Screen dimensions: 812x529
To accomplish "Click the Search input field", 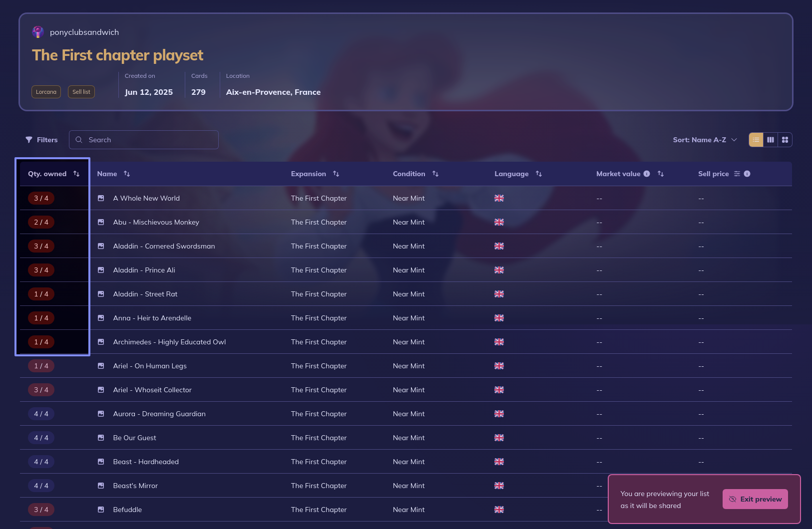I will coord(150,140).
